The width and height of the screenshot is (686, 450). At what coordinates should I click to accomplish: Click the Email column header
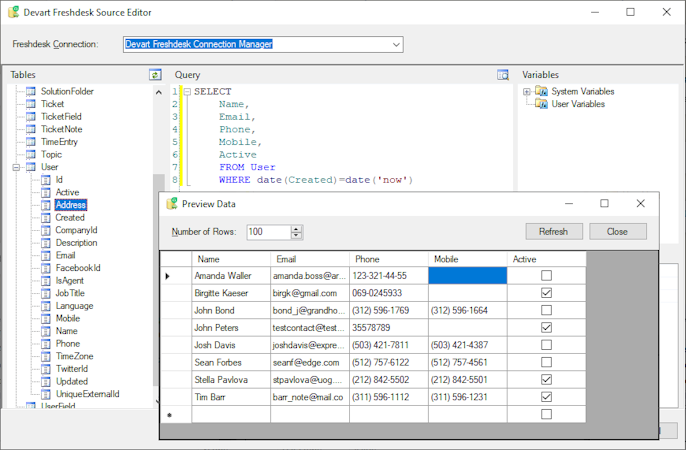[x=286, y=259]
